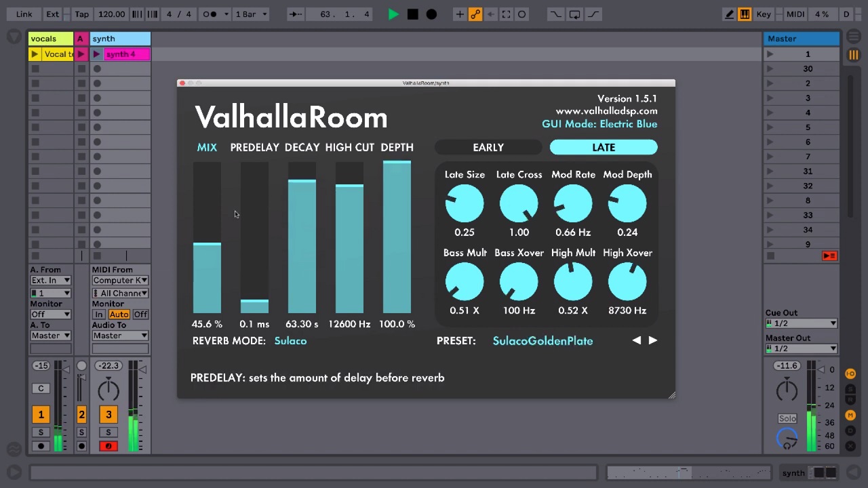The image size is (868, 488).
Task: Toggle the synth track activator 3
Action: click(108, 414)
